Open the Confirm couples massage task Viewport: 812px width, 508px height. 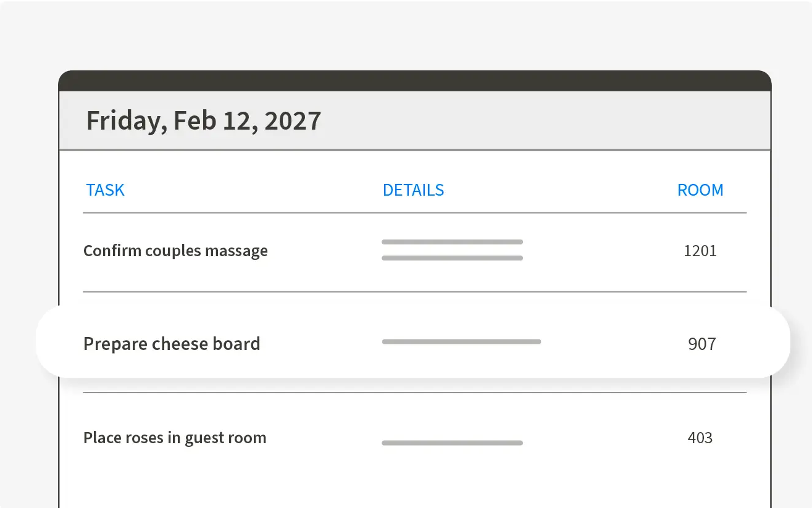[175, 251]
